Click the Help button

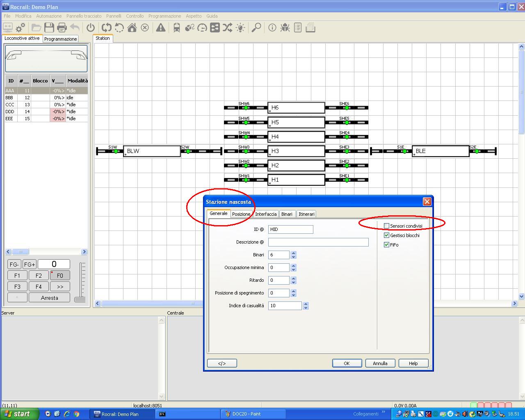click(413, 363)
